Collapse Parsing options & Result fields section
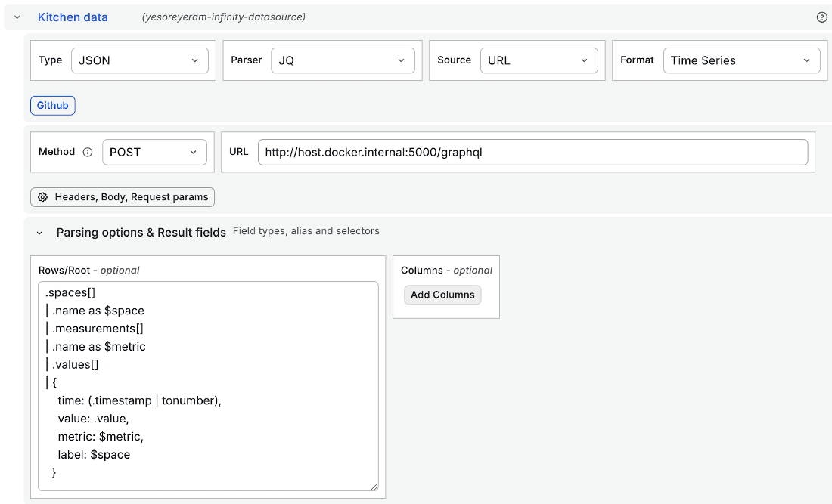Image resolution: width=832 pixels, height=504 pixels. tap(39, 233)
